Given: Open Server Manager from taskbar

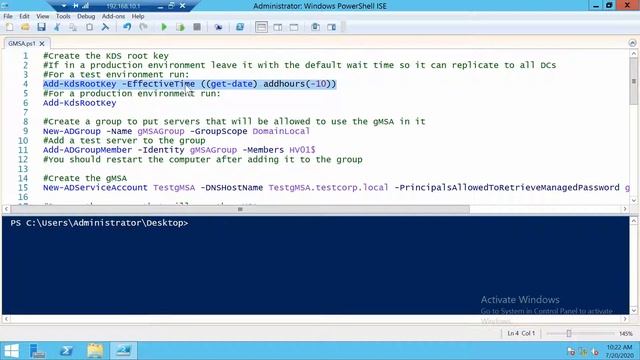Looking at the screenshot, I should click(38, 351).
